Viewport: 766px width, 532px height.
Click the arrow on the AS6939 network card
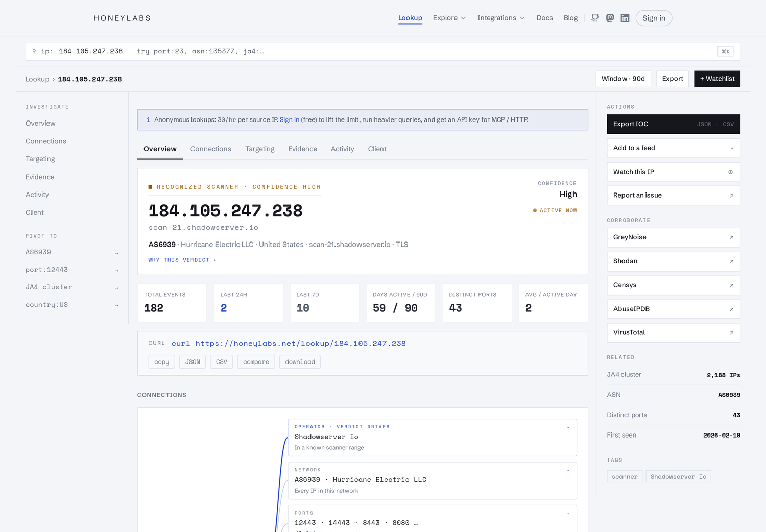coord(568,470)
